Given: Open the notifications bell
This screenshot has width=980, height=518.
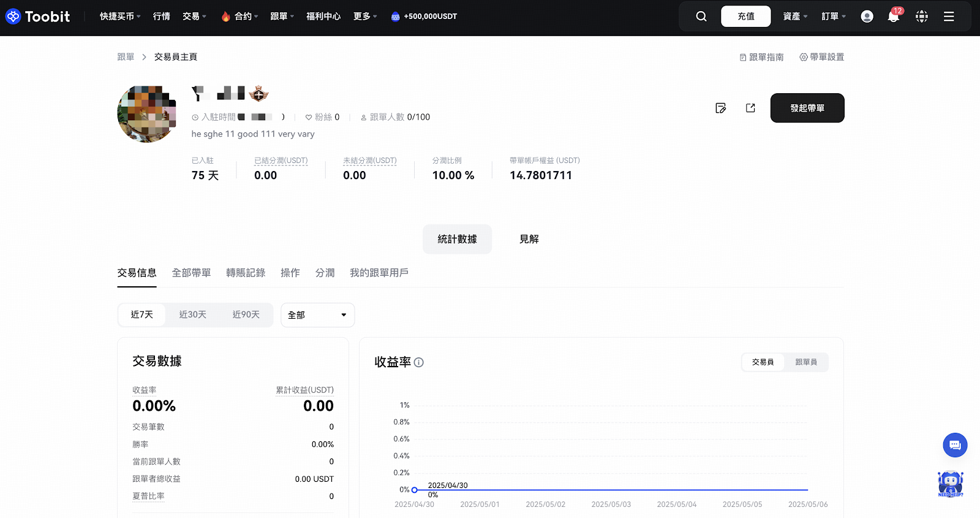Looking at the screenshot, I should point(893,17).
